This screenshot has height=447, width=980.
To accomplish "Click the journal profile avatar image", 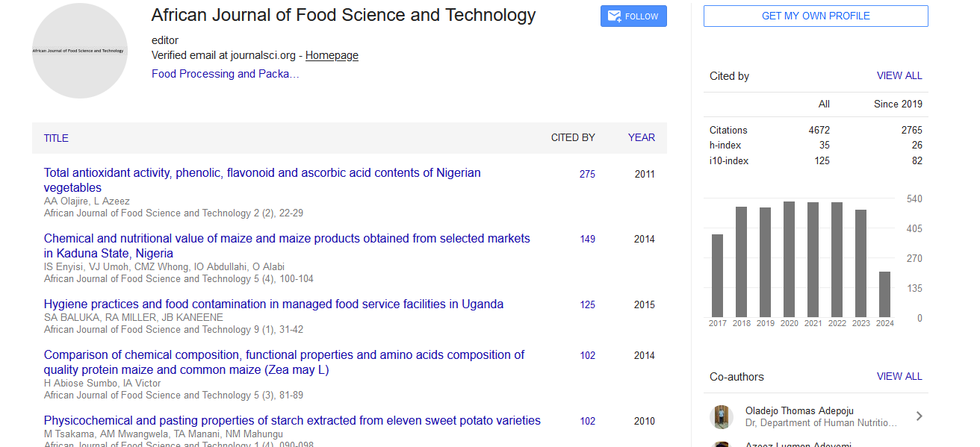I will [x=80, y=51].
